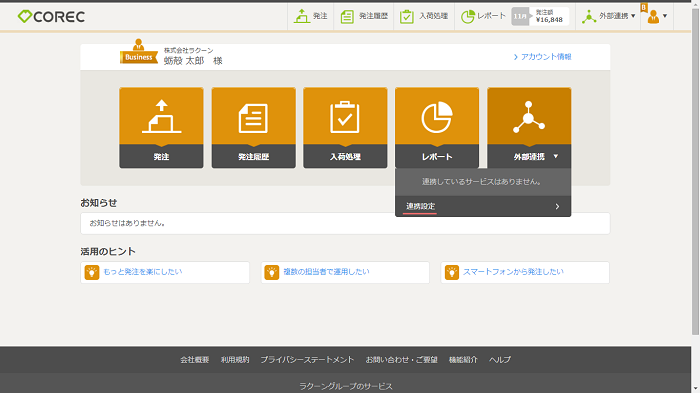Click the 発注額 ¥16,848 monthly summary

[x=540, y=16]
